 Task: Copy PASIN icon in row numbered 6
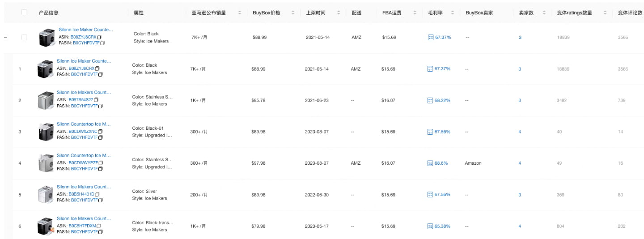pos(101,232)
